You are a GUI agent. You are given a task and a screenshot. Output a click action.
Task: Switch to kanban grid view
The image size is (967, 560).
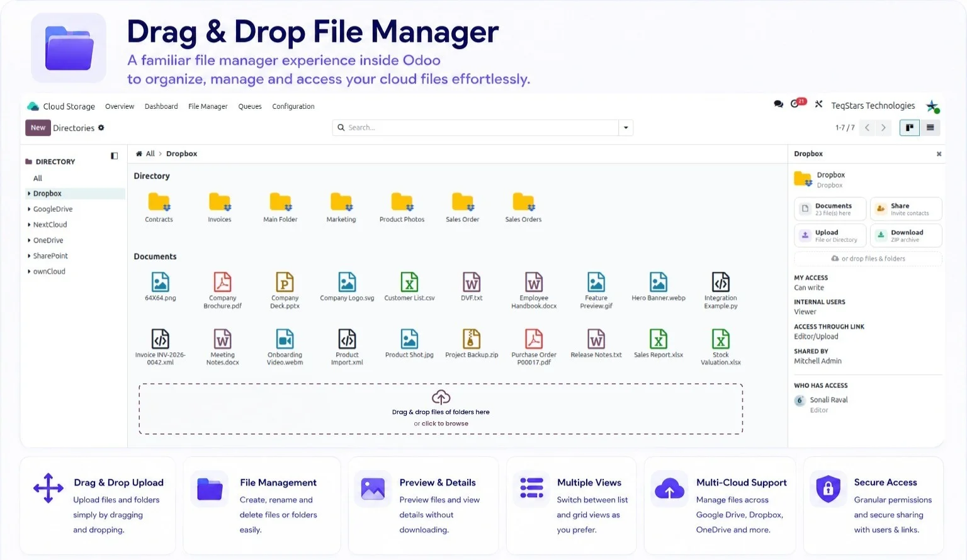click(x=909, y=128)
